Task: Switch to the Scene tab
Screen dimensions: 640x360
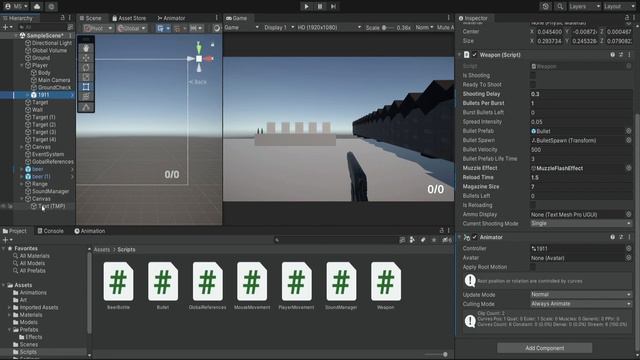Action: [90, 18]
